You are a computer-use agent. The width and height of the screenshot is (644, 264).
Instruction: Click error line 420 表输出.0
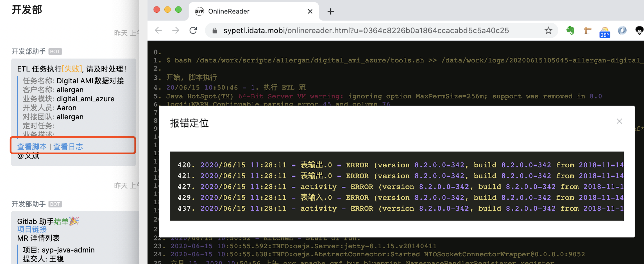[x=400, y=165]
